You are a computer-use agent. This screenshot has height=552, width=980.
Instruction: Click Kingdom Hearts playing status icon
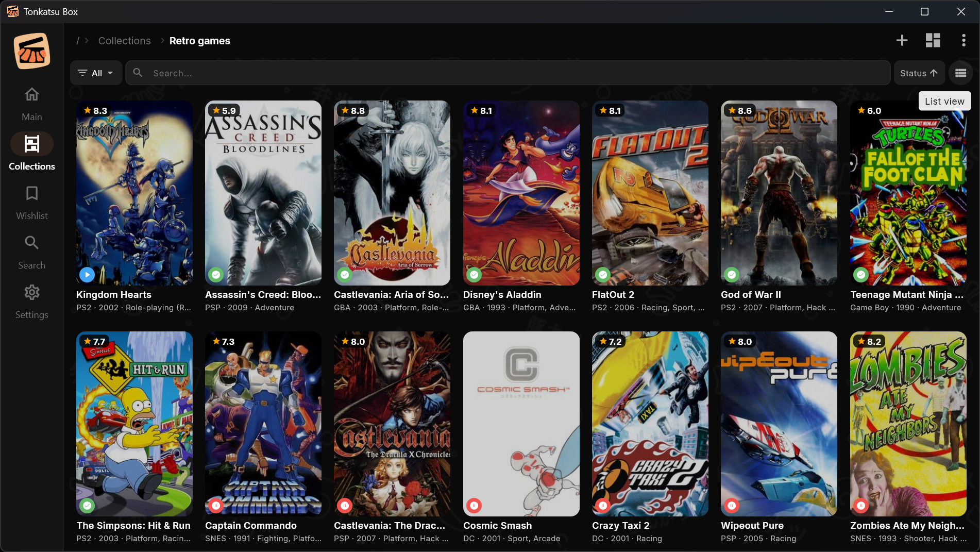point(87,275)
